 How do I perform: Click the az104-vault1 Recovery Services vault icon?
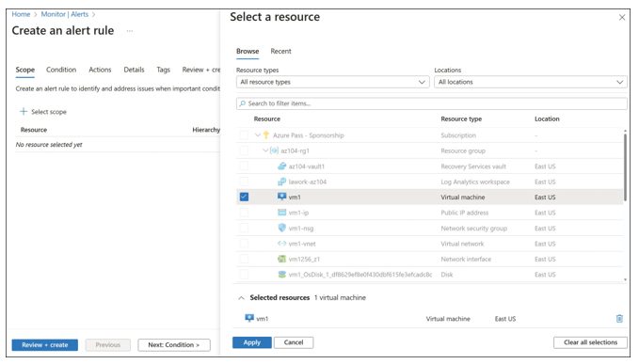pos(281,166)
